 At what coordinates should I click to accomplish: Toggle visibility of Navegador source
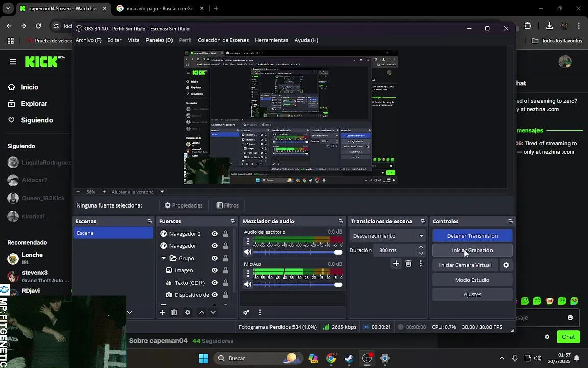click(x=214, y=246)
